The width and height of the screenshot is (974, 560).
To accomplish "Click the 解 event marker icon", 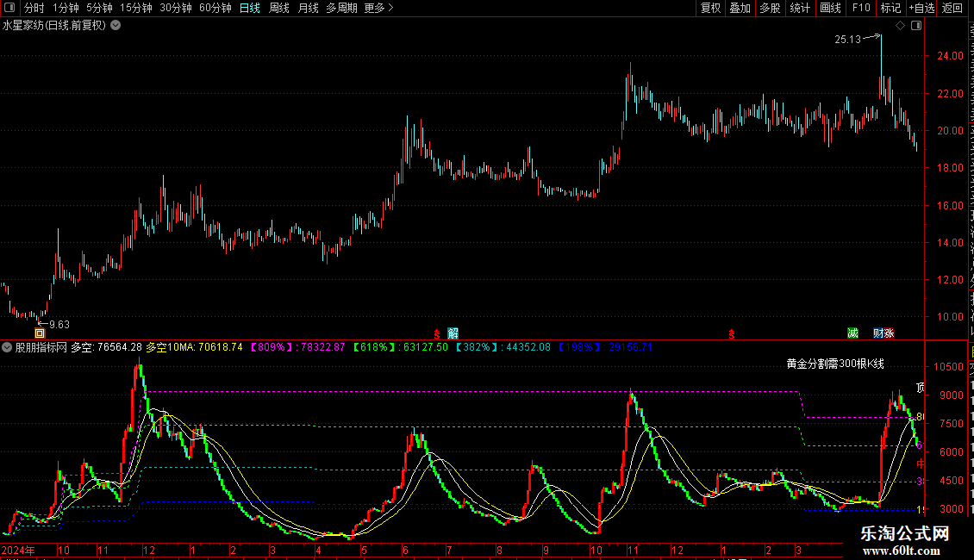I will (453, 333).
